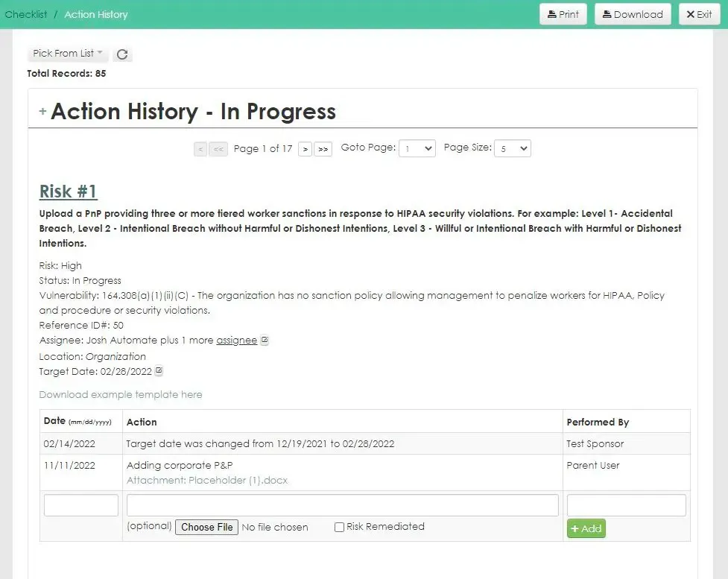
Task: Go to next page arrow
Action: coord(305,149)
